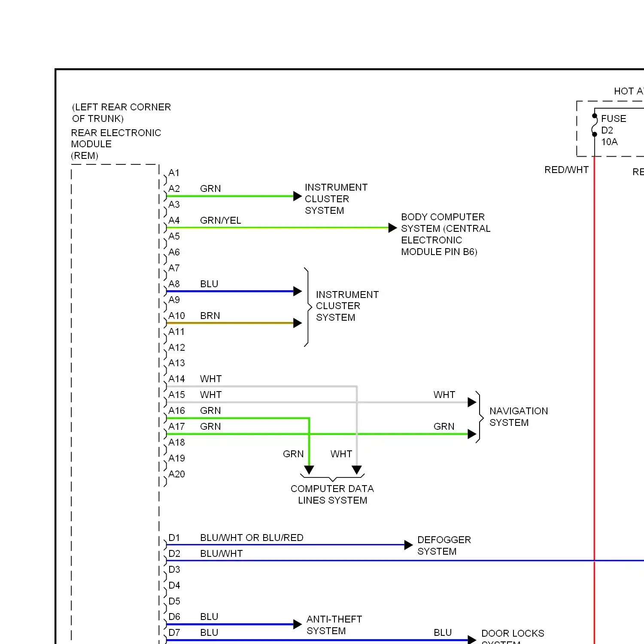Click the GRN/YEL wire color label
The width and height of the screenshot is (644, 644).
point(221,220)
